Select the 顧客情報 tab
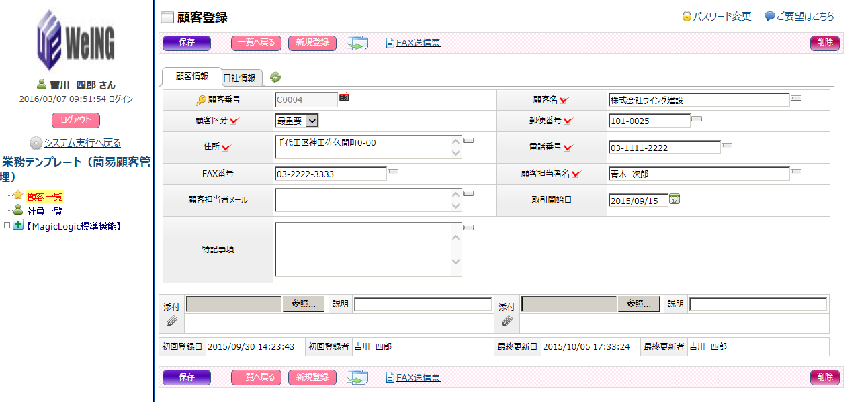This screenshot has height=402, width=868. pos(191,77)
